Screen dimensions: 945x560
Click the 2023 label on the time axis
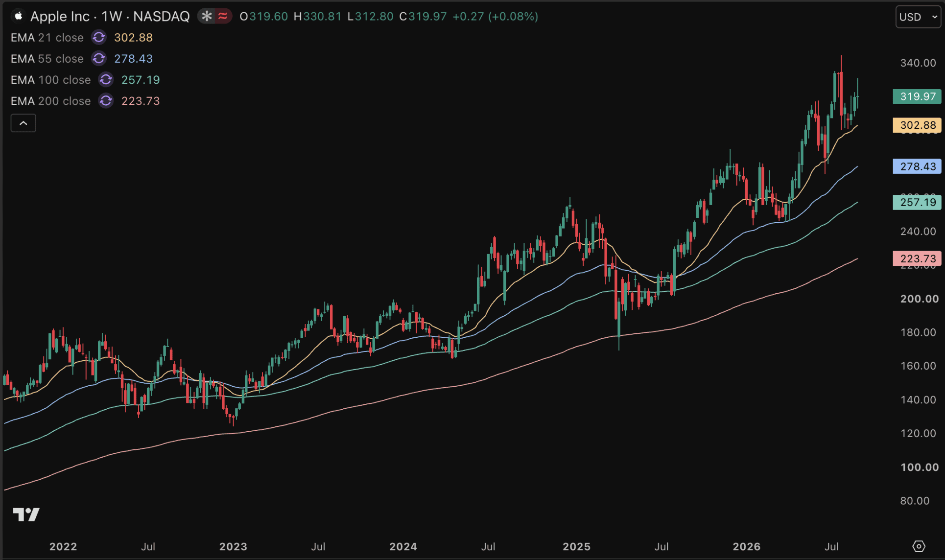point(233,546)
